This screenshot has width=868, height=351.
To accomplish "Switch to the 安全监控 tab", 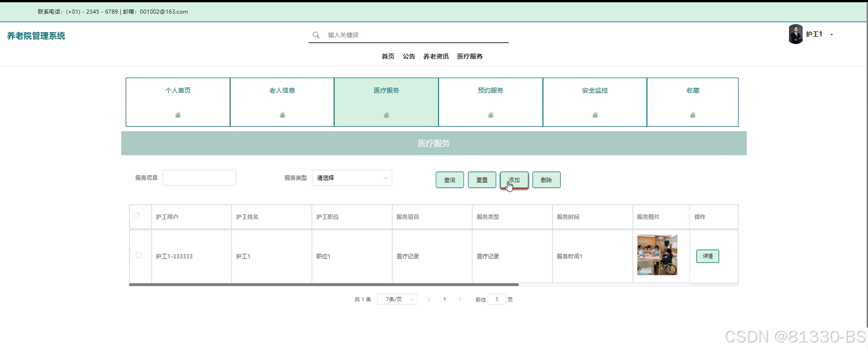I will tap(595, 102).
